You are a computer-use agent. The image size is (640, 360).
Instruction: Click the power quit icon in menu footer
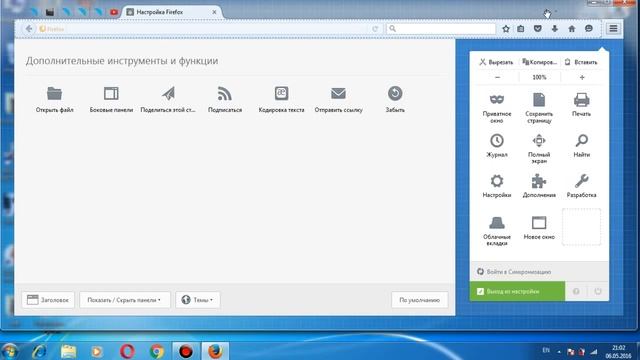coord(598,291)
